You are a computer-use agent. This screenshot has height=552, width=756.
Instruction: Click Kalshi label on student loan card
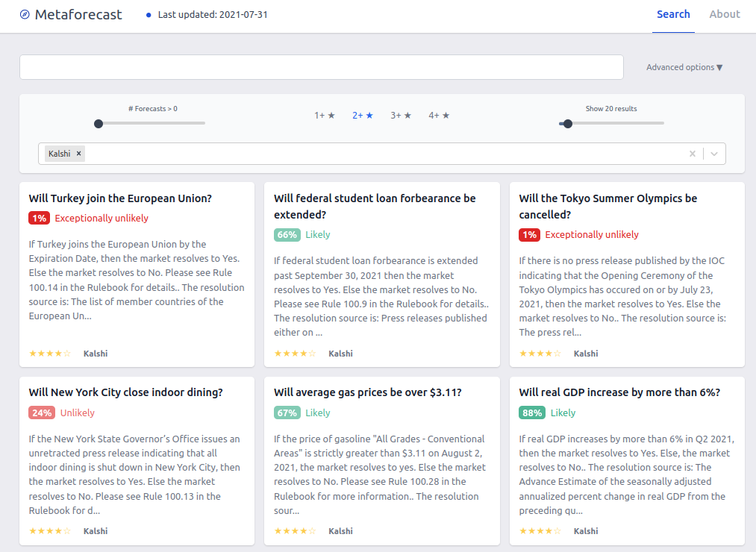tap(340, 354)
